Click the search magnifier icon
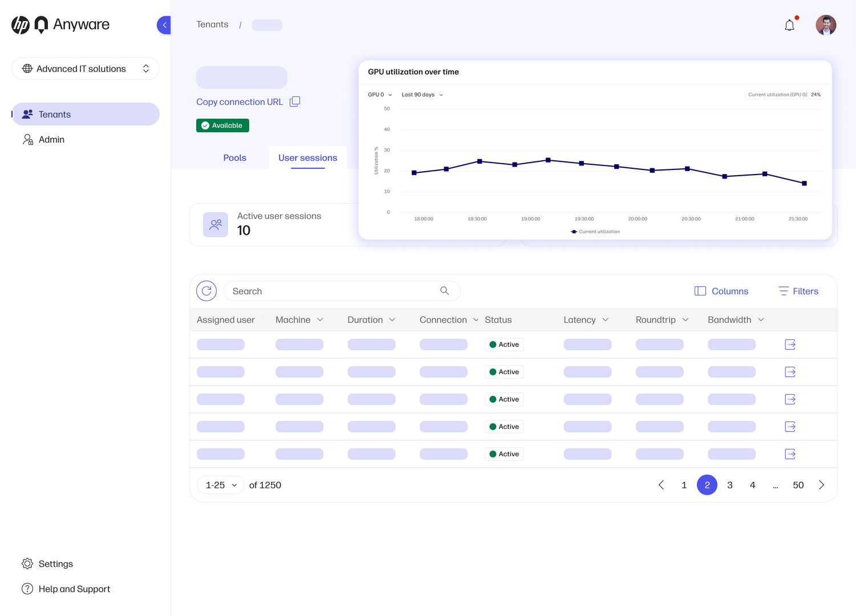The width and height of the screenshot is (856, 616). point(444,291)
